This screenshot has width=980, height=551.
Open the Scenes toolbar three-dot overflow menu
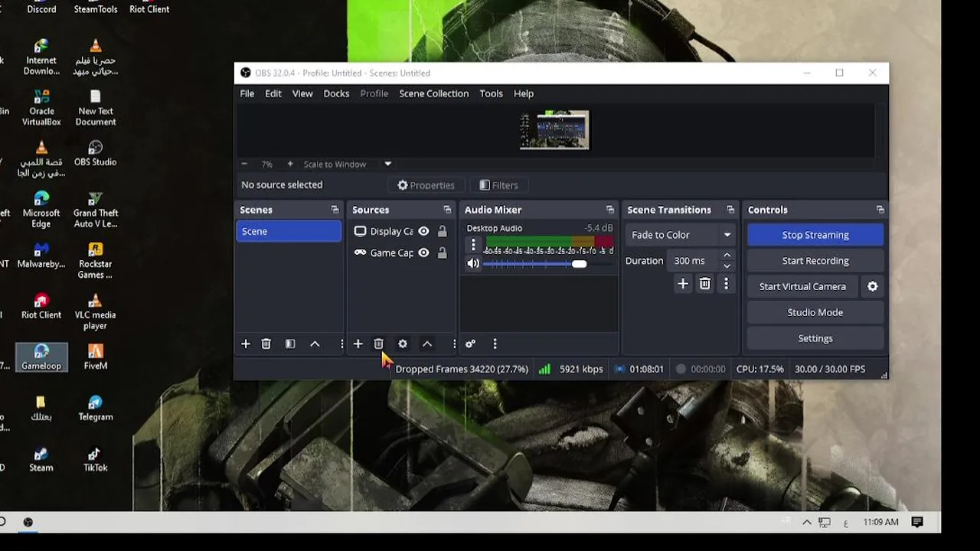pos(341,344)
